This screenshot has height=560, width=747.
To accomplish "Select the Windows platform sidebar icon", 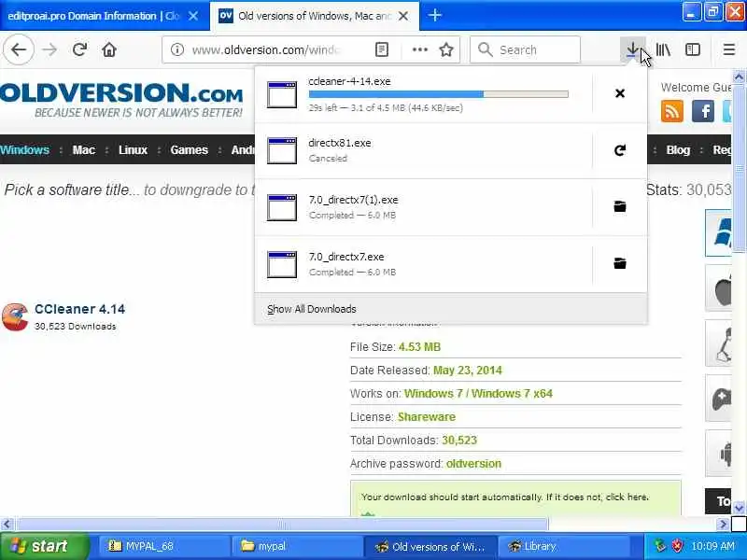I will click(718, 232).
